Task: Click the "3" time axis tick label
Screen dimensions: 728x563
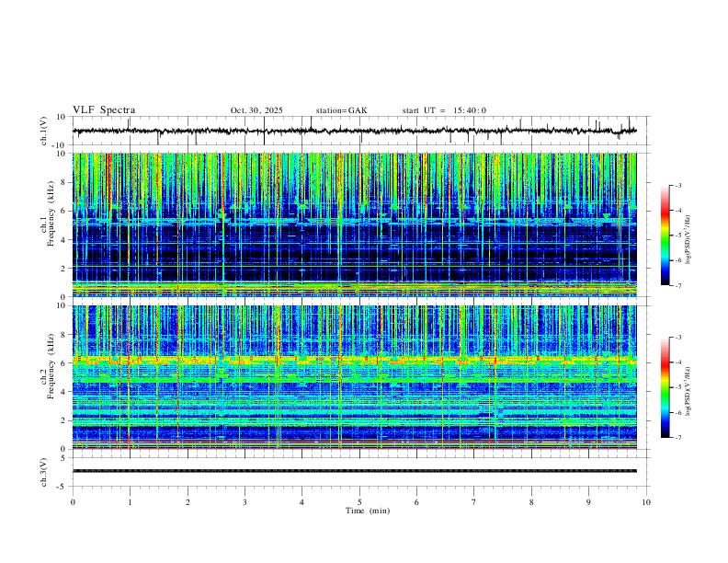Action: click(245, 502)
